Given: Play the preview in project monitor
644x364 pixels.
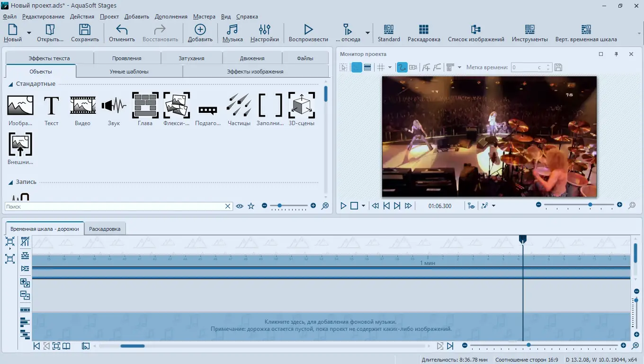Looking at the screenshot, I should point(344,206).
